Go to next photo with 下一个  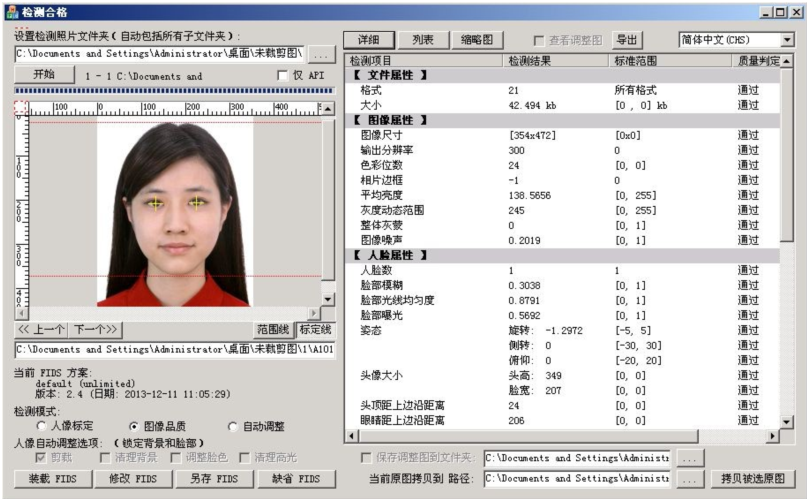click(x=96, y=329)
